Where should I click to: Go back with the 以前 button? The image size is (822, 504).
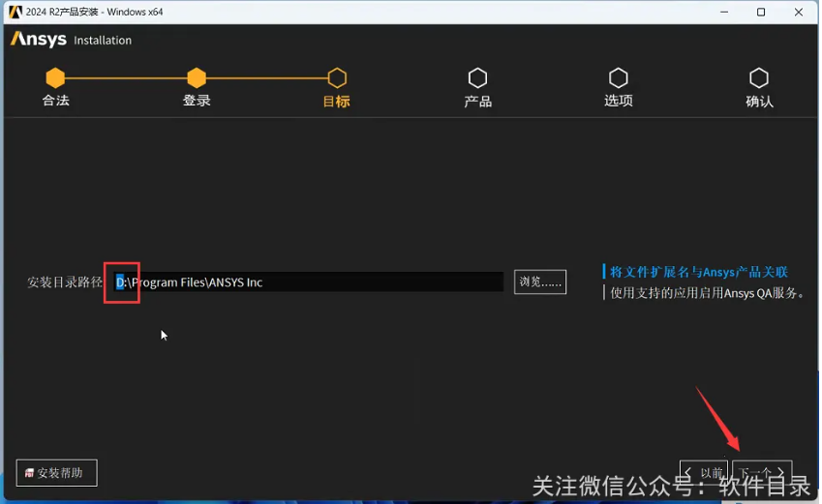coord(704,473)
